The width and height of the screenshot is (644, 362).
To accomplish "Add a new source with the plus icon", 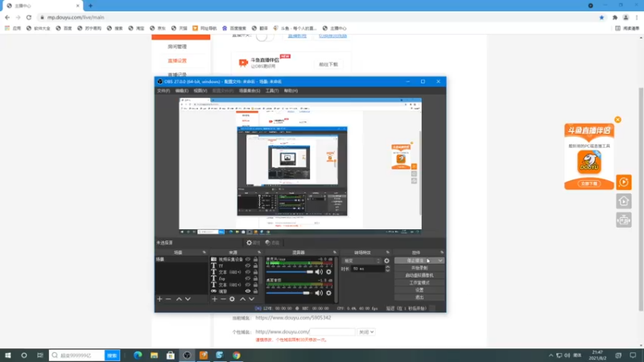I will 214,299.
